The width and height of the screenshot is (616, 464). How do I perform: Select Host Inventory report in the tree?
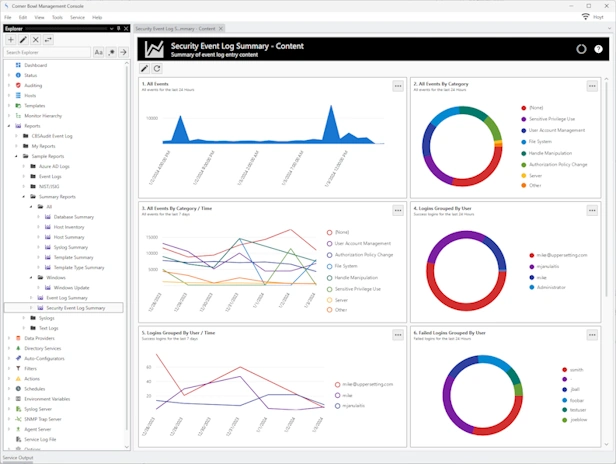[x=68, y=227]
